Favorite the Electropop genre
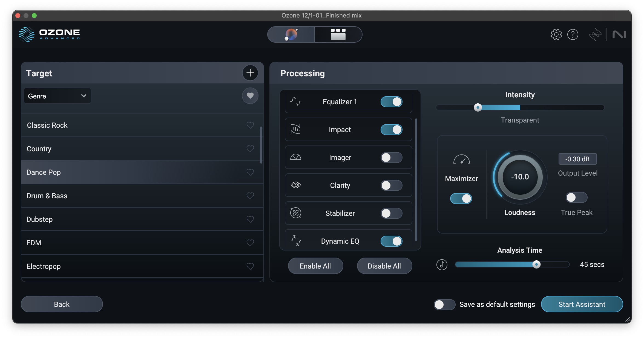This screenshot has height=338, width=644. click(x=250, y=266)
